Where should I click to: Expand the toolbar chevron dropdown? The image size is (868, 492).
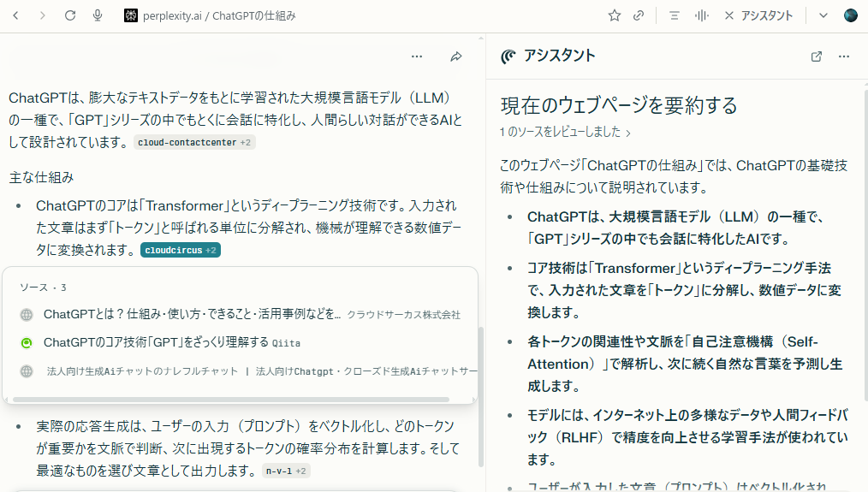823,15
